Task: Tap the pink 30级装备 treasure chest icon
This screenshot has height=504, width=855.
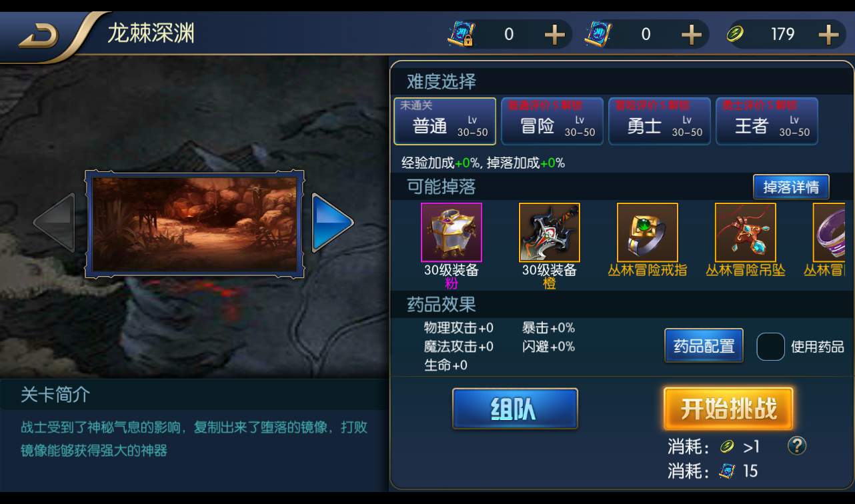Action: click(452, 233)
